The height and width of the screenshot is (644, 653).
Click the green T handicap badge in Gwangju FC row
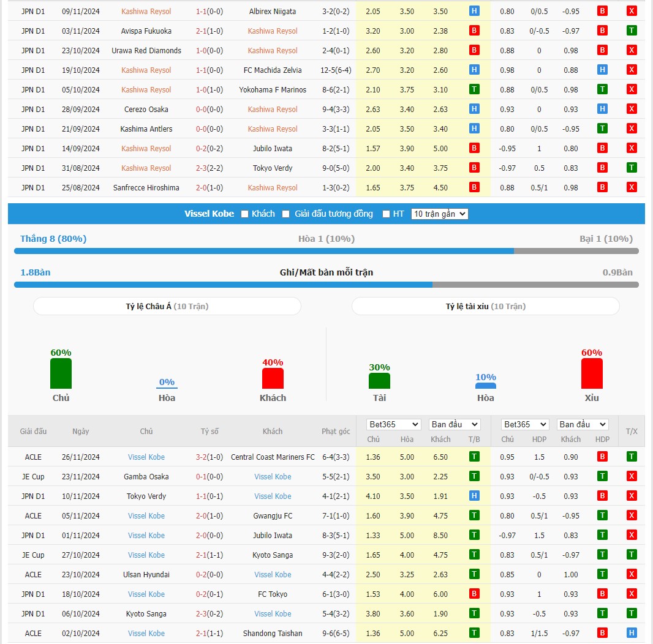click(x=602, y=515)
